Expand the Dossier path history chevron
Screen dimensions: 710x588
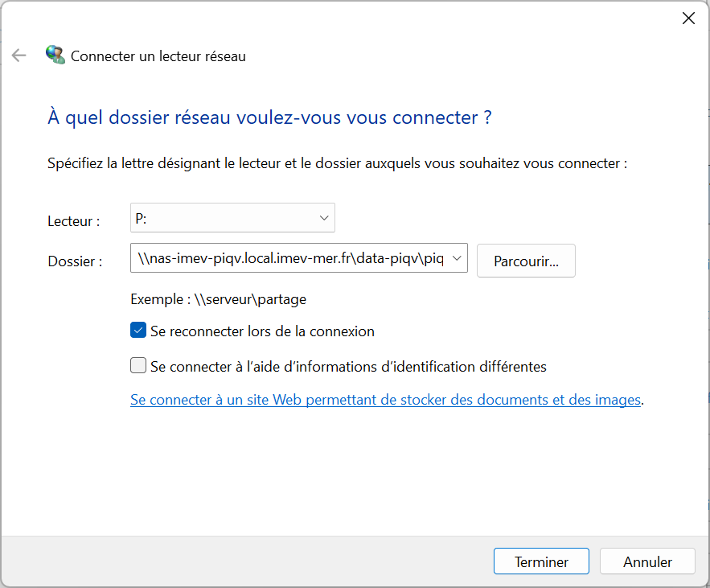[457, 258]
